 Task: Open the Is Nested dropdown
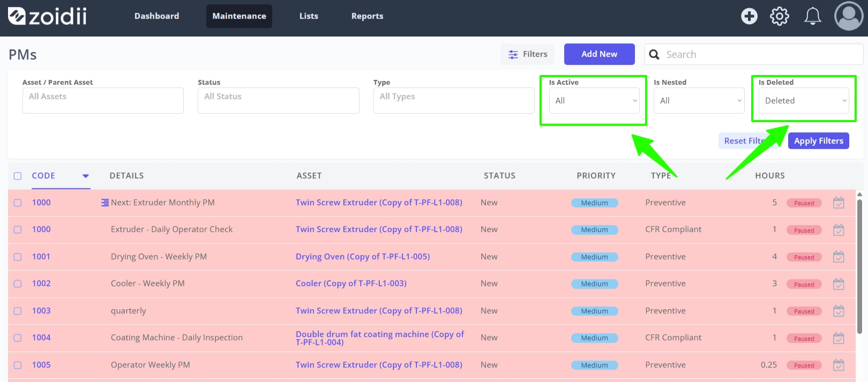pyautogui.click(x=699, y=101)
